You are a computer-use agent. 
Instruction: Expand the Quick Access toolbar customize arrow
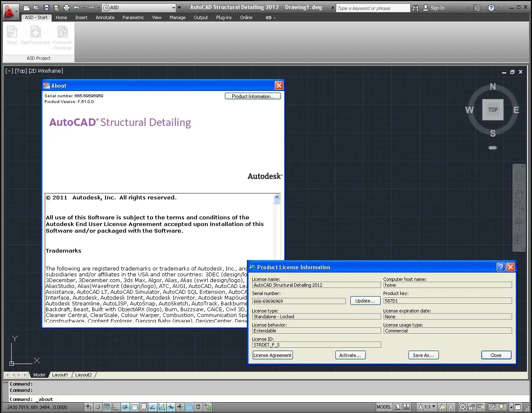(180, 7)
